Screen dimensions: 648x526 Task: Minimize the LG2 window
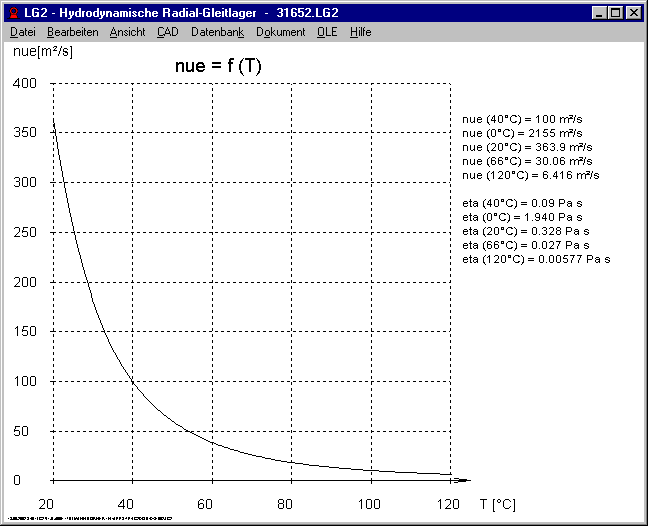pos(599,13)
